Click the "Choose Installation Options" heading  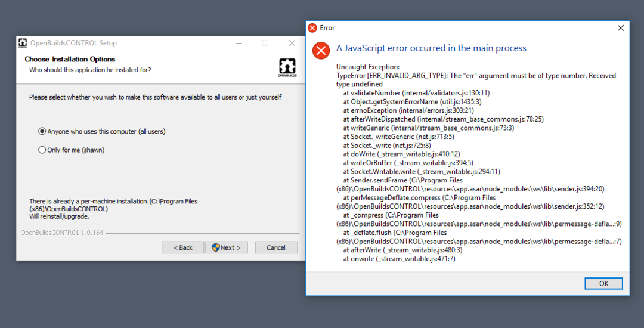point(70,59)
